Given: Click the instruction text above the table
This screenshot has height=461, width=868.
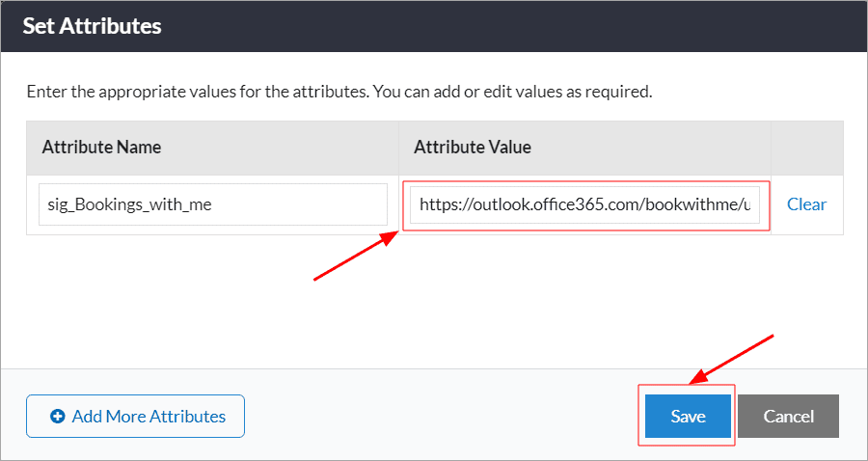Looking at the screenshot, I should click(339, 92).
